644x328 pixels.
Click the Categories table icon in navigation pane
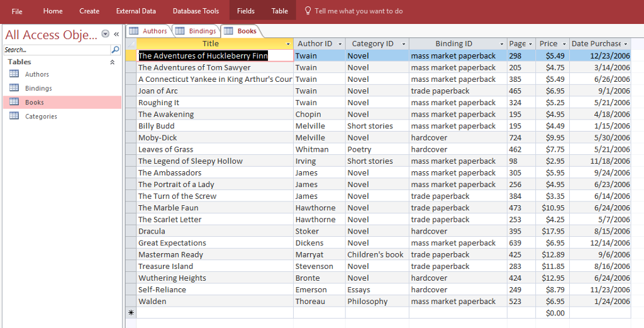click(x=14, y=116)
